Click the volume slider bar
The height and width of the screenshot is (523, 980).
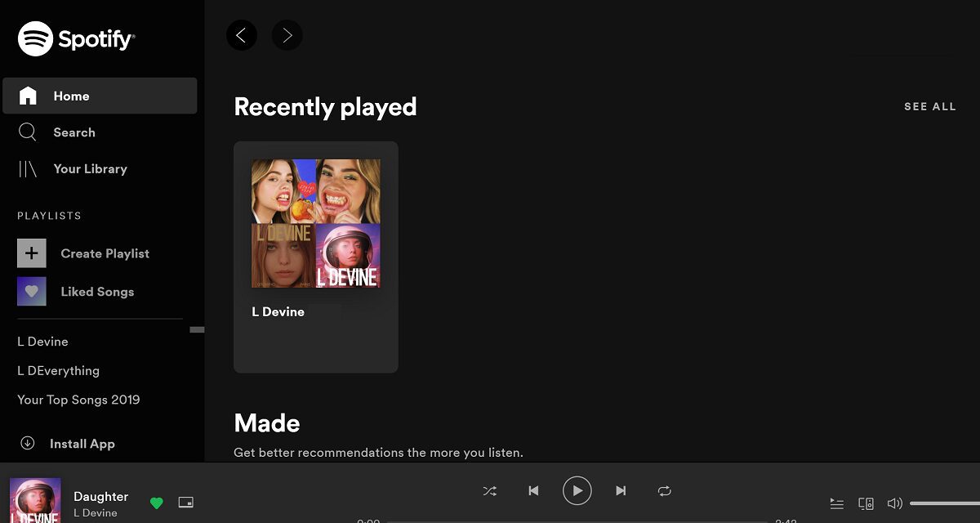[945, 503]
